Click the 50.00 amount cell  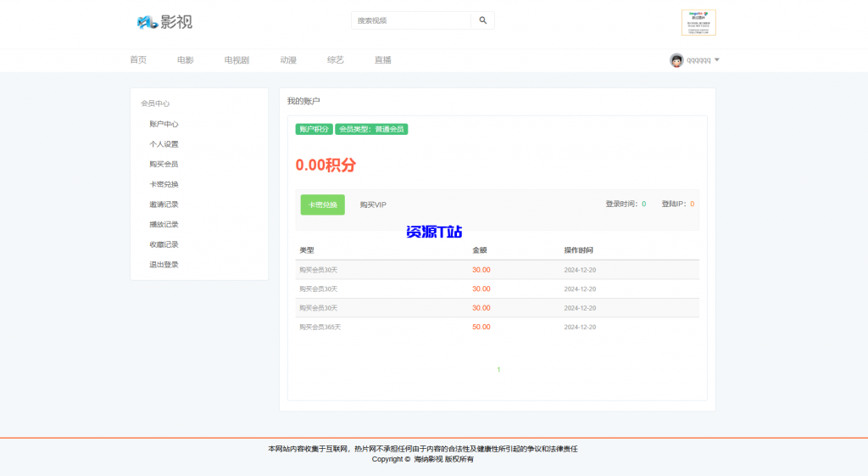pyautogui.click(x=481, y=327)
